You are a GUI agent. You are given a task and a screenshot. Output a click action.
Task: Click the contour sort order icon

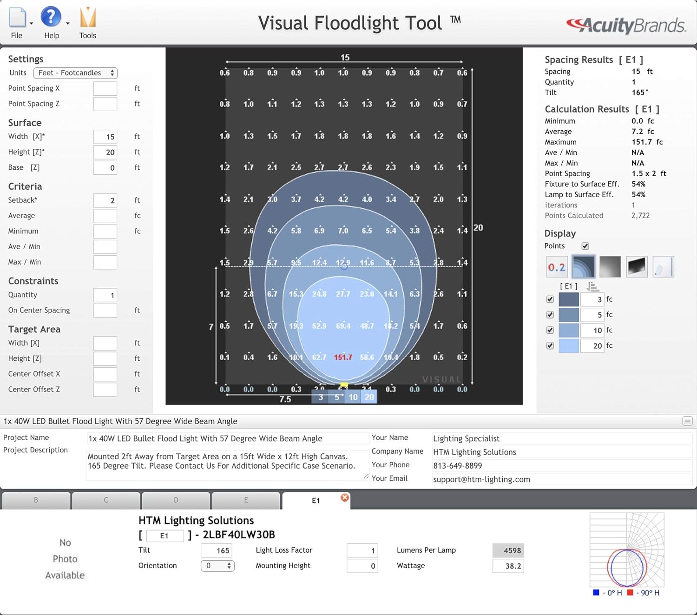click(592, 286)
